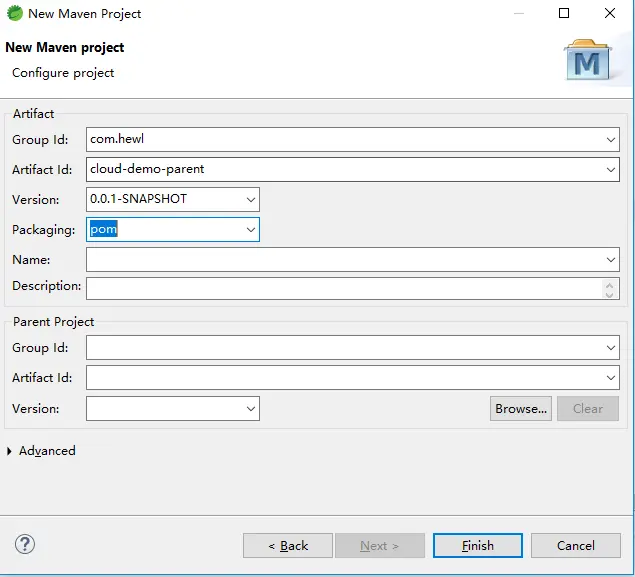Click the Spring leaf icon in title bar

point(15,13)
